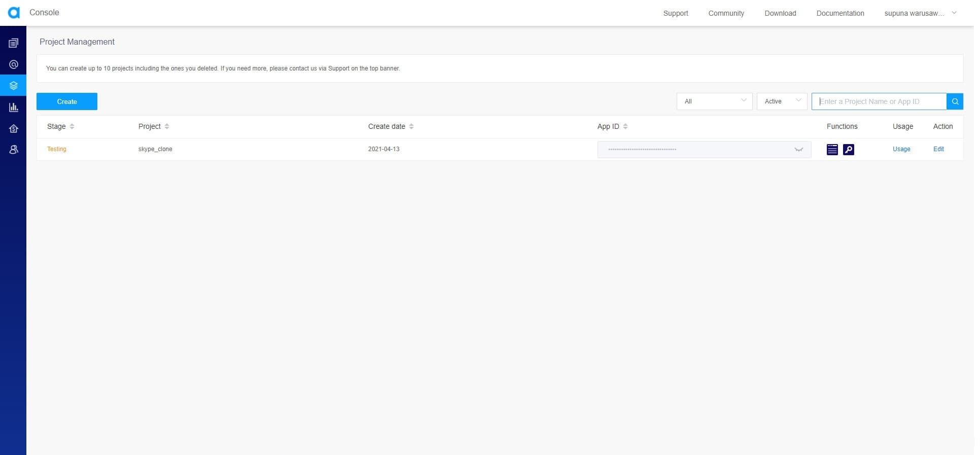The width and height of the screenshot is (980, 455).
Task: Click the Edit link for skype_clone
Action: pyautogui.click(x=938, y=149)
